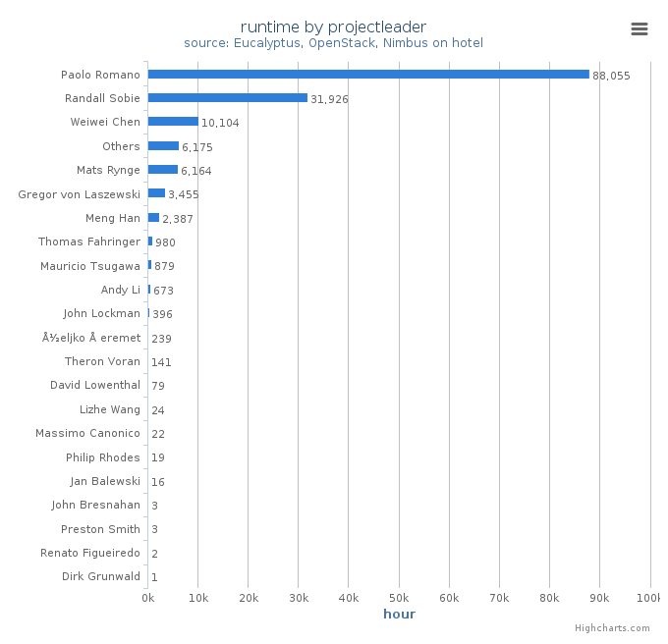Click the 2,387 data label
Screen dimensions: 668x644
pyautogui.click(x=178, y=219)
